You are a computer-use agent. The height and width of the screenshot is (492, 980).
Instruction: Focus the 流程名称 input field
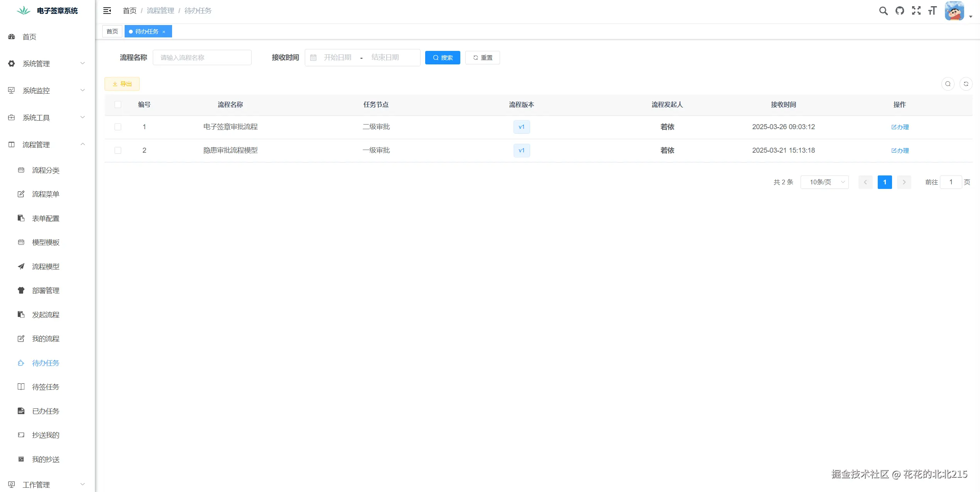pos(202,57)
